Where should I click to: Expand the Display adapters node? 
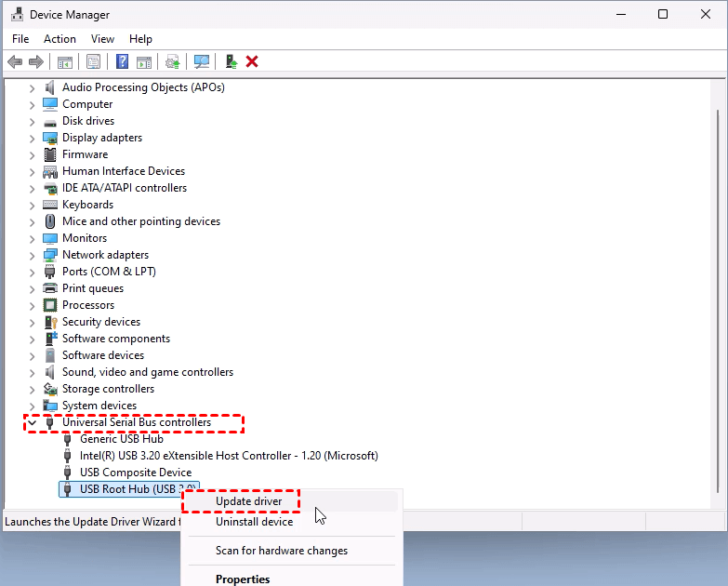point(32,139)
